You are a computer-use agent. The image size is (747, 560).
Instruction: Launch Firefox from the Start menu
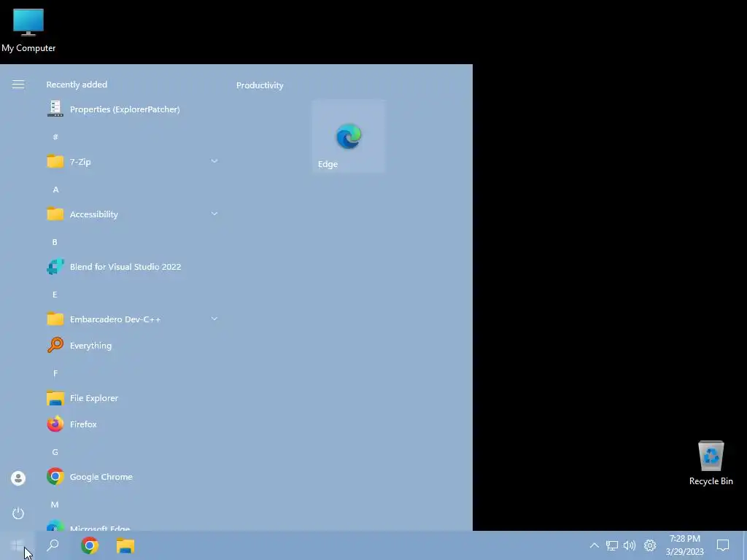coord(132,424)
